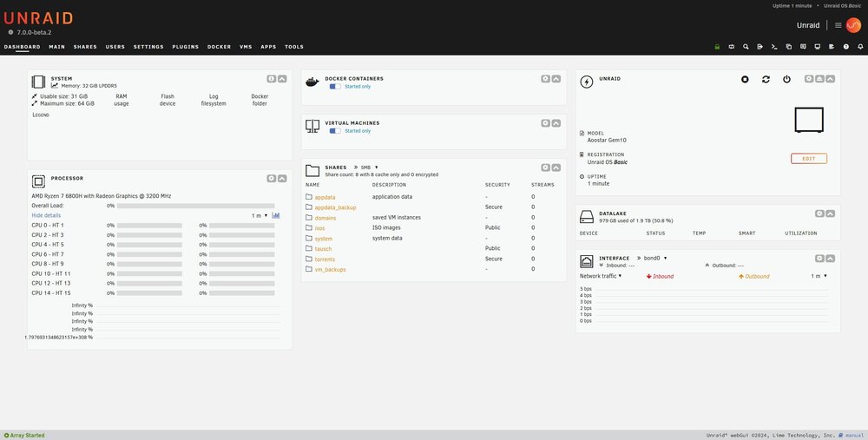
Task: Click the logout icon in the top toolbar
Action: click(760, 47)
